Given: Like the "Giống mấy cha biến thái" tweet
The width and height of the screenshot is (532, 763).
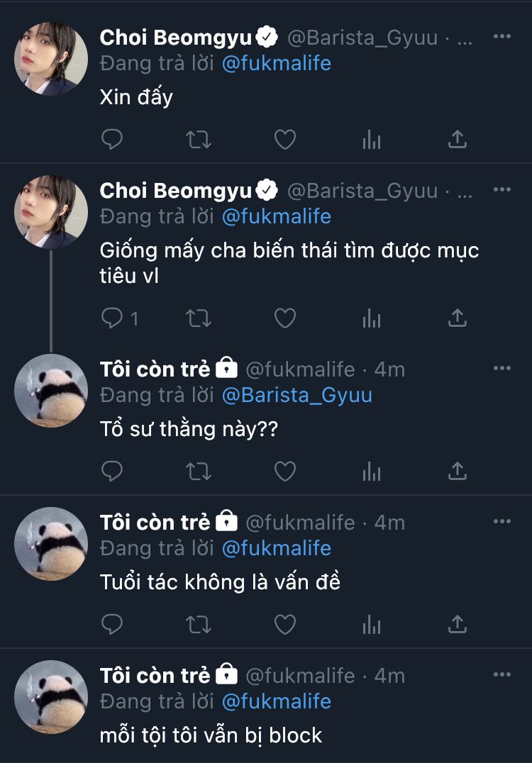Looking at the screenshot, I should point(285,318).
